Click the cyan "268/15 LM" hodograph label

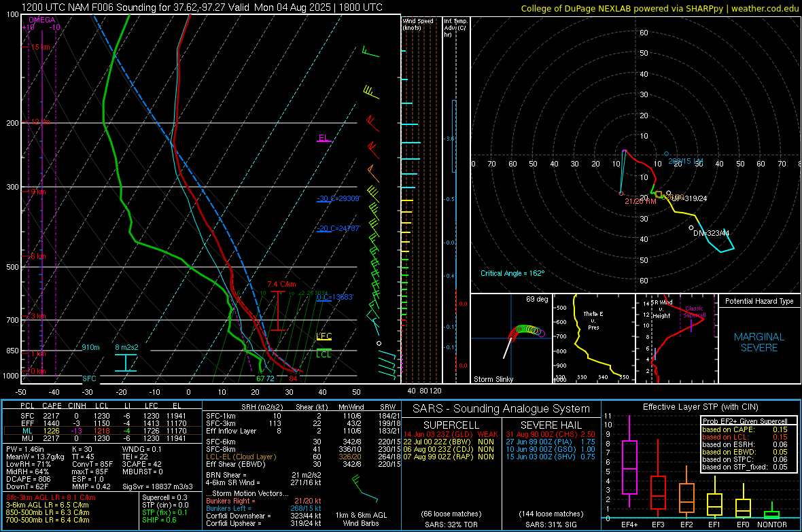click(x=685, y=161)
